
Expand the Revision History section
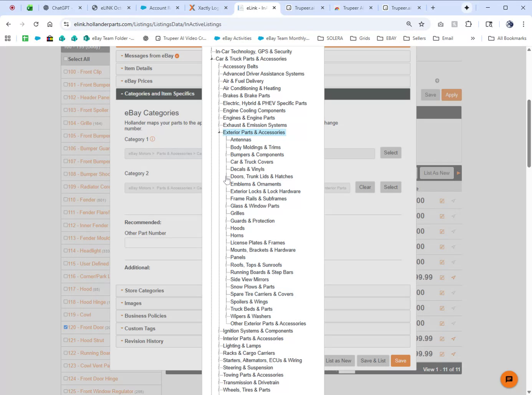pyautogui.click(x=159, y=341)
